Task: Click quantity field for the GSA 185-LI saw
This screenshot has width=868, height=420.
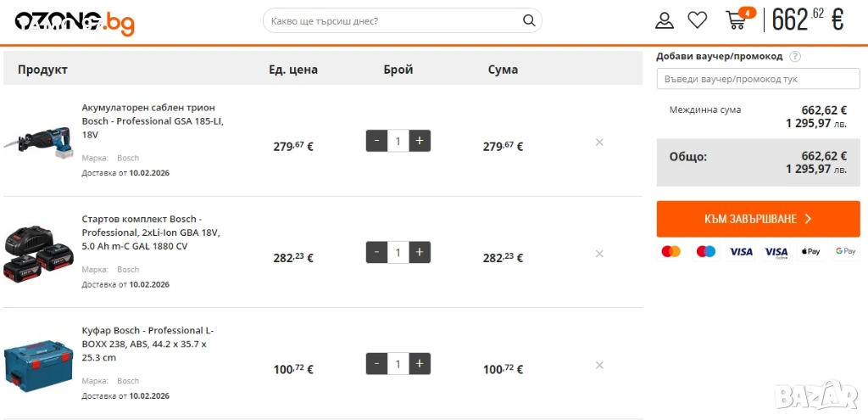Action: tap(398, 141)
